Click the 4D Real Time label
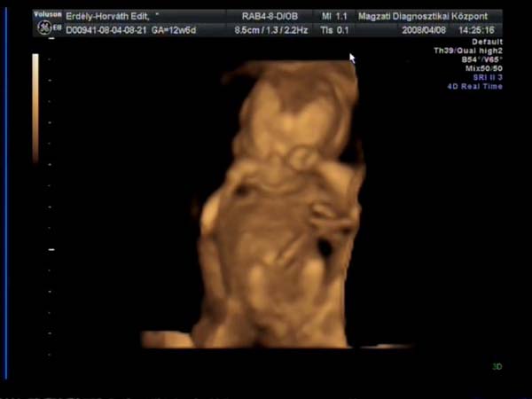The image size is (532, 399). coord(502,86)
